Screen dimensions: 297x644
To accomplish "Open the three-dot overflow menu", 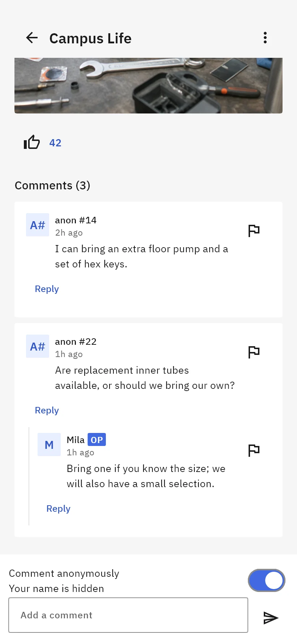I will 265,38.
